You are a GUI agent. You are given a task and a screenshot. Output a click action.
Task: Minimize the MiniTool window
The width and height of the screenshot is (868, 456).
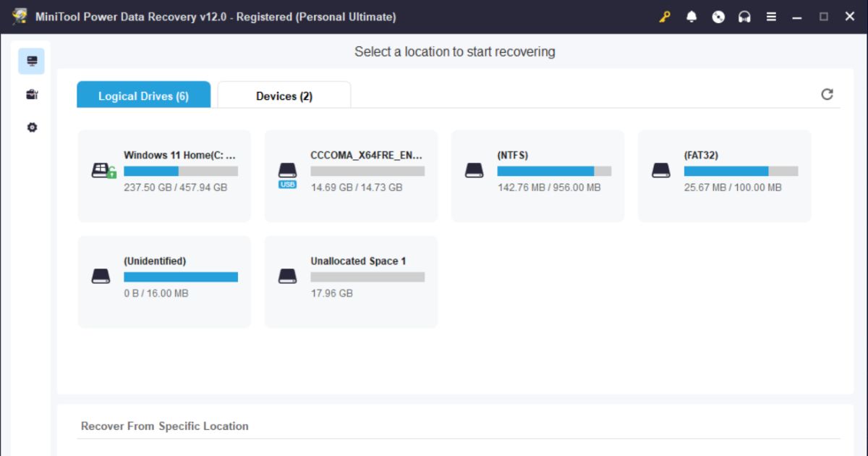(x=798, y=17)
